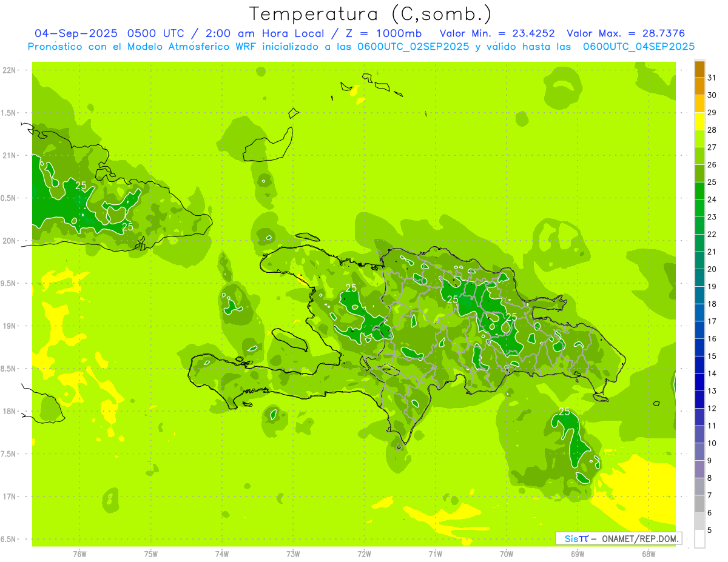Pick the purple colorbar swatch between 8 and 9
Viewport: 728px width, 562px height.
pyautogui.click(x=699, y=469)
